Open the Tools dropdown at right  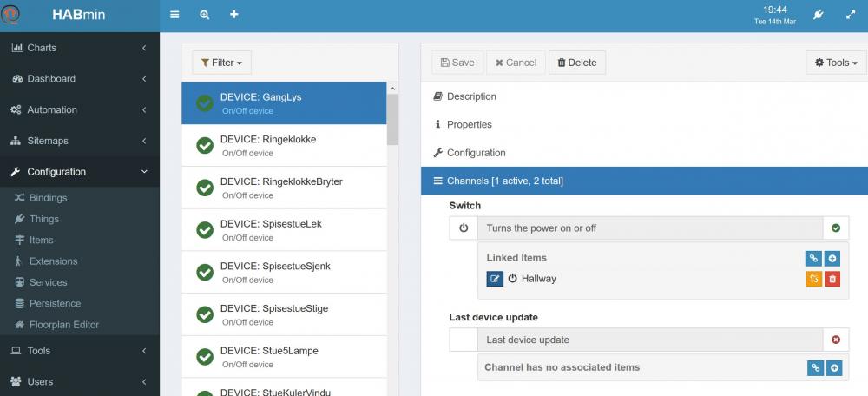pos(836,63)
